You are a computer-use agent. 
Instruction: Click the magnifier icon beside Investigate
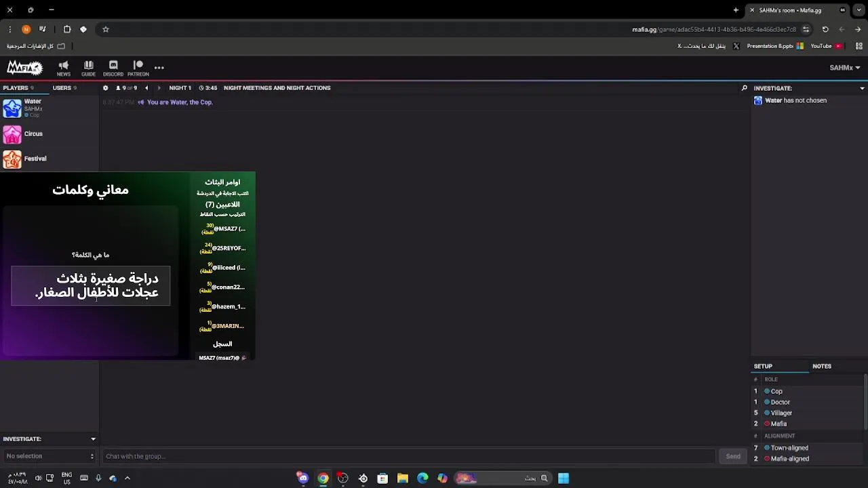745,88
